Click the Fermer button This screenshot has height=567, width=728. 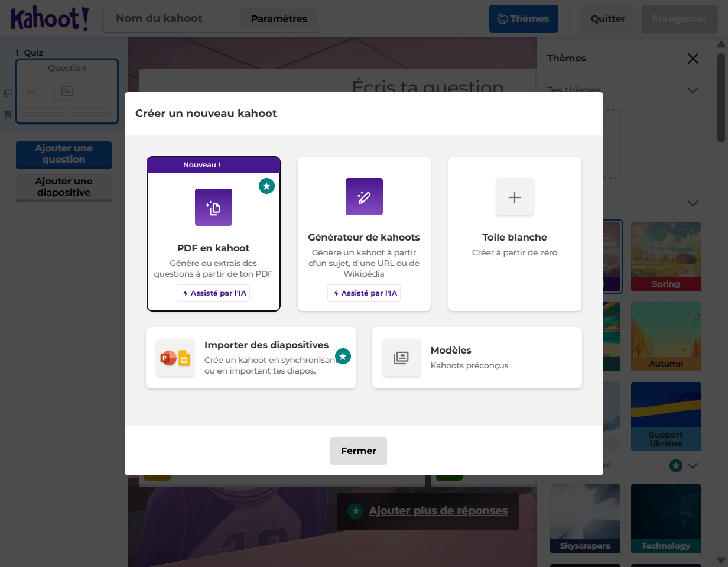pyautogui.click(x=359, y=451)
